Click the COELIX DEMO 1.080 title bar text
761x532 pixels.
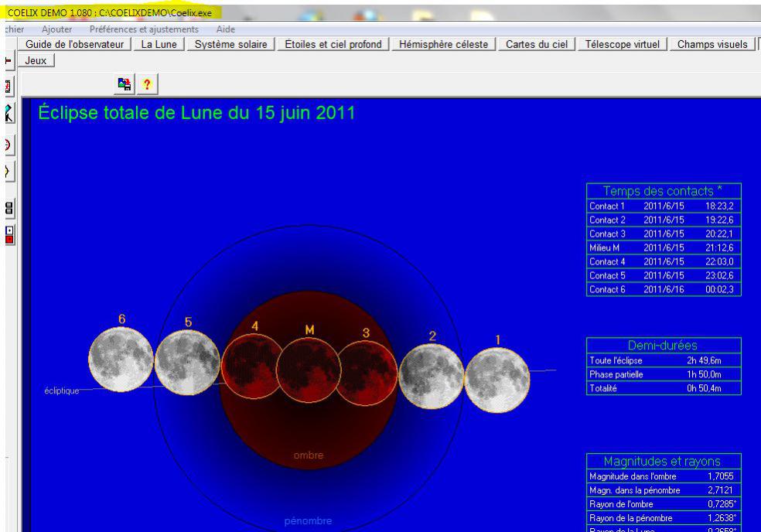[110, 13]
